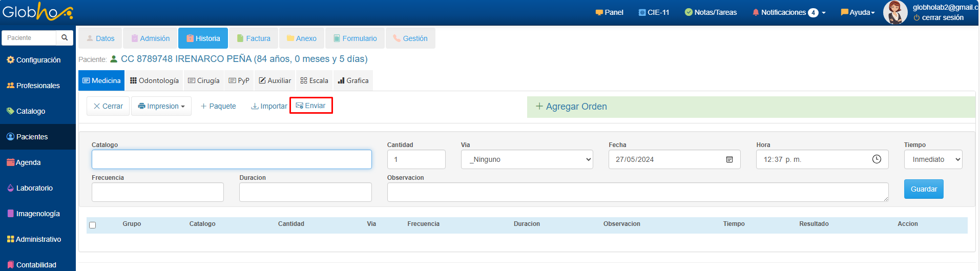Click the calendar icon in Fecha field
The height and width of the screenshot is (271, 980).
click(x=729, y=159)
